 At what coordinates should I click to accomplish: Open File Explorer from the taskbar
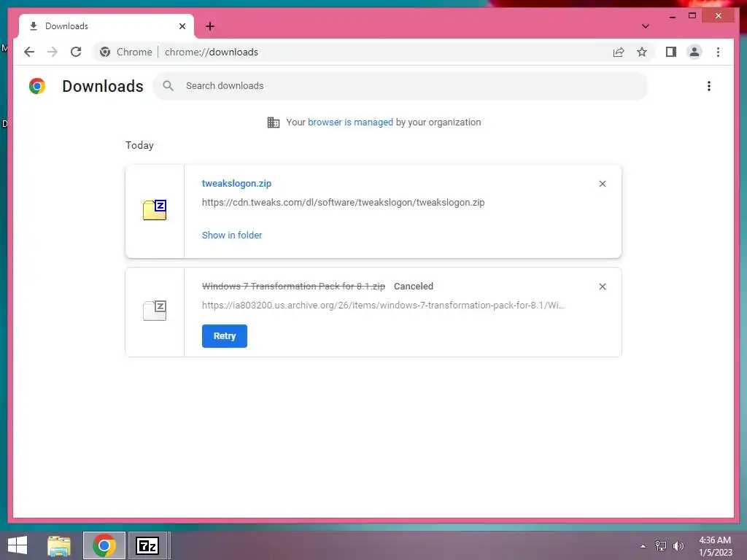pyautogui.click(x=59, y=545)
